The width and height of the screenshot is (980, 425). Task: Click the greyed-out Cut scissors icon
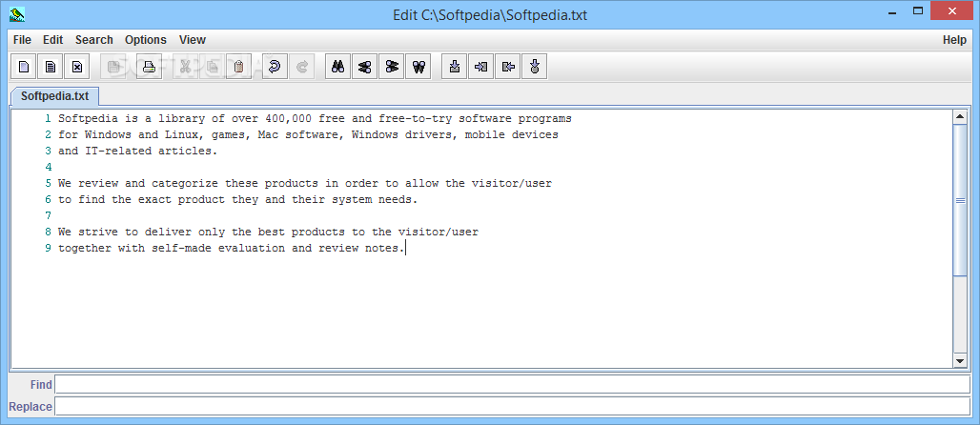point(186,67)
